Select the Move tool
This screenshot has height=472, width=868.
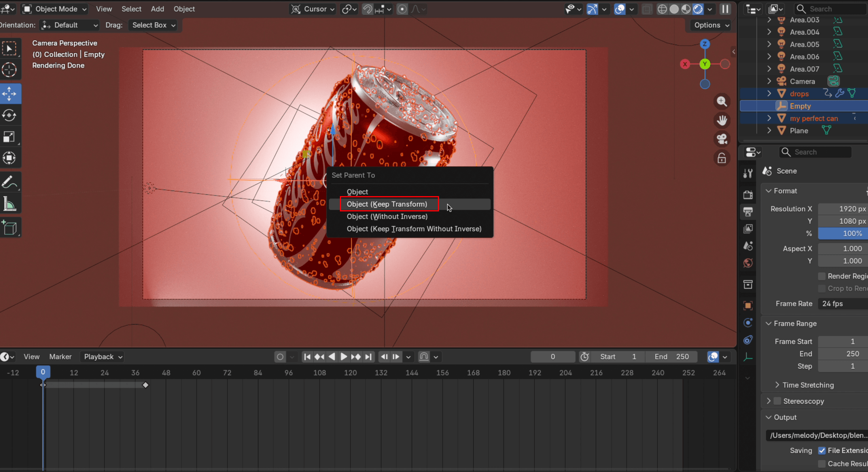(9, 94)
